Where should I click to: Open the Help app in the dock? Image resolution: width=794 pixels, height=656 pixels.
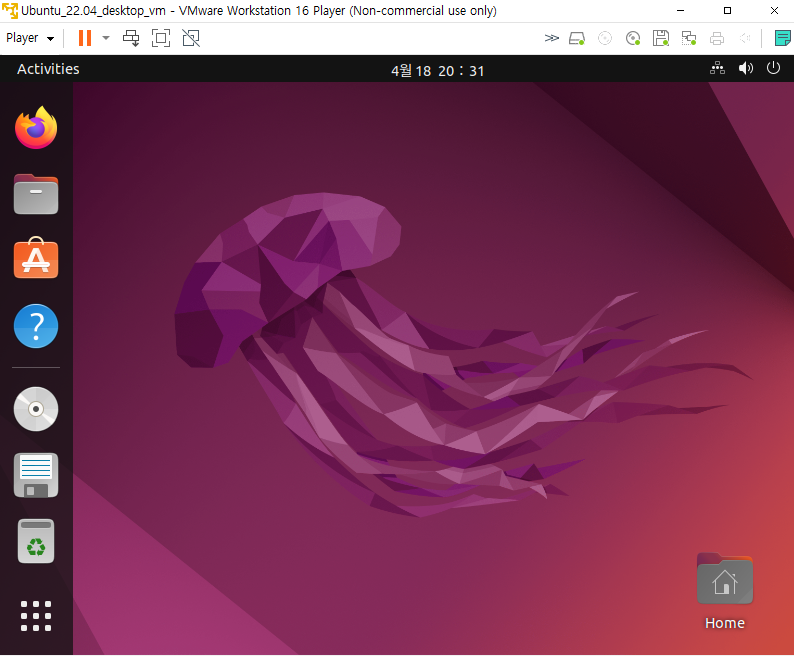pos(36,326)
